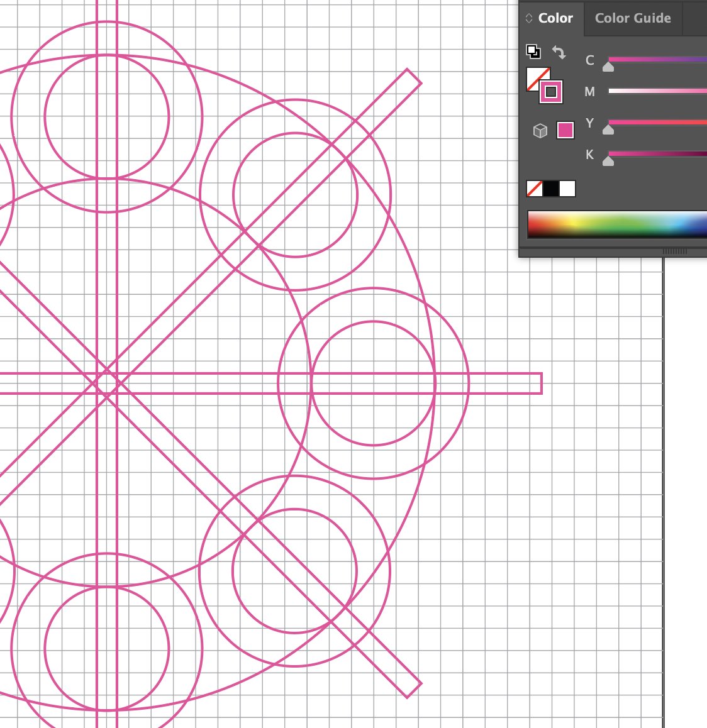This screenshot has height=728, width=707.
Task: Select the pink Stroke box
Action: (x=551, y=91)
